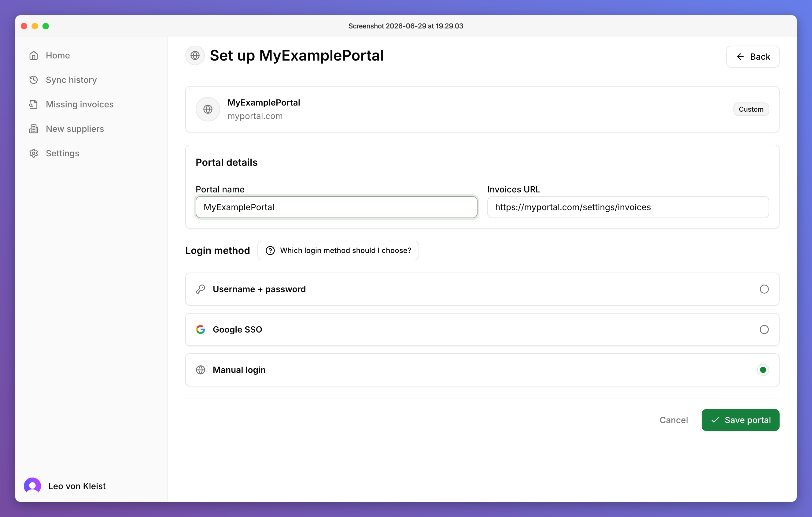Click the key icon for Username + password
The width and height of the screenshot is (812, 517).
pos(201,289)
